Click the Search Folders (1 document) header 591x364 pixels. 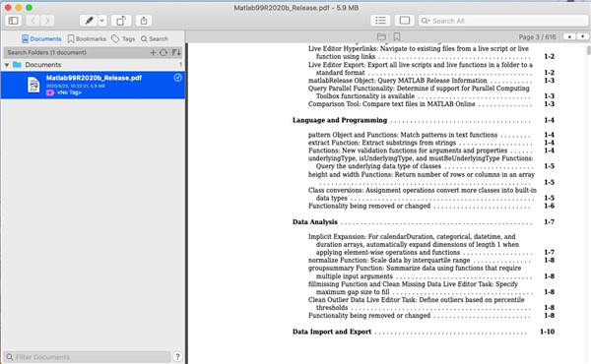click(x=46, y=53)
